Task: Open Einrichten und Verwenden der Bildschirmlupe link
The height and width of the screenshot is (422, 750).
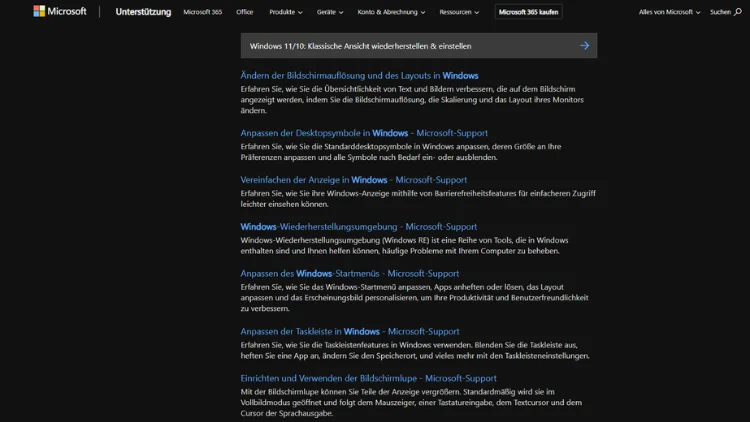Action: (x=368, y=378)
